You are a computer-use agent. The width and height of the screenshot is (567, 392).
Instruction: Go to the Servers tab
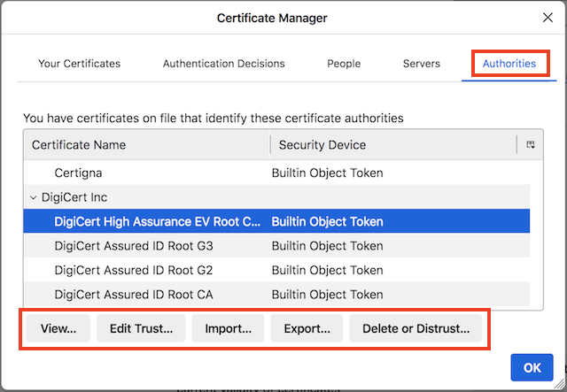pos(422,64)
